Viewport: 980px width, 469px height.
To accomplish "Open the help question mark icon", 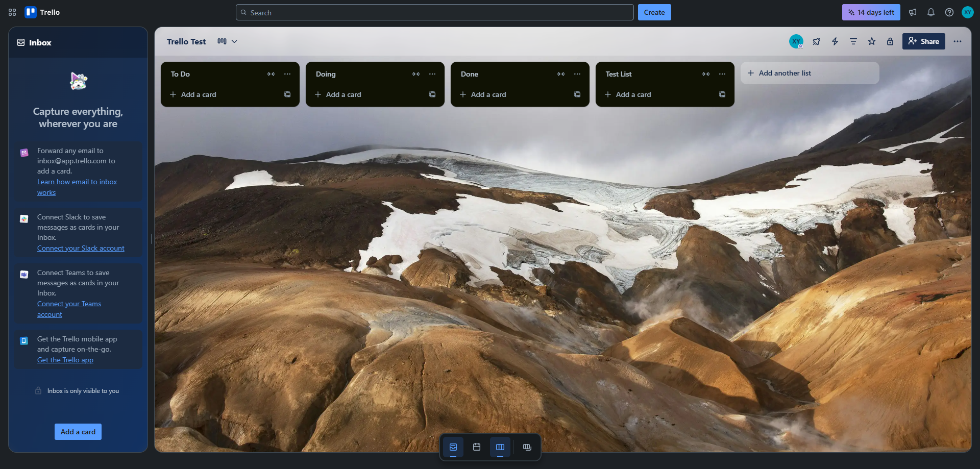I will click(949, 12).
